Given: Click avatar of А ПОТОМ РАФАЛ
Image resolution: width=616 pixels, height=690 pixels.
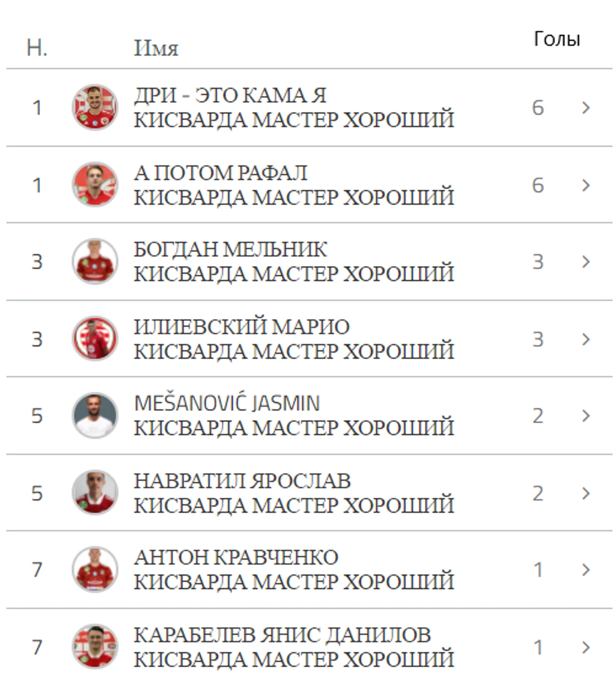Looking at the screenshot, I should pyautogui.click(x=95, y=184).
